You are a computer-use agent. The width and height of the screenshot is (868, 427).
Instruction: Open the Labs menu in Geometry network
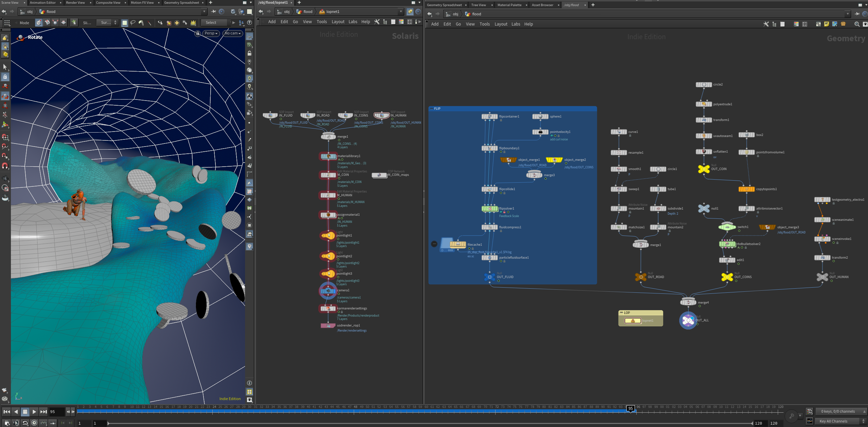pyautogui.click(x=516, y=24)
